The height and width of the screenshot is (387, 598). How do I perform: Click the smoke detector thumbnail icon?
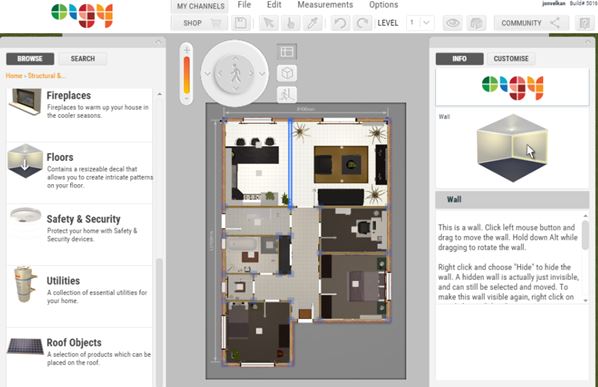click(25, 215)
